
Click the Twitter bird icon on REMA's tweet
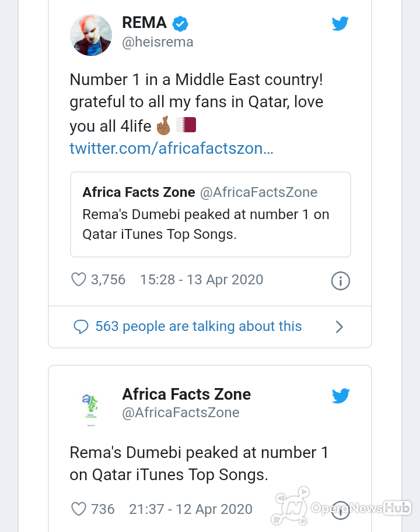click(340, 23)
